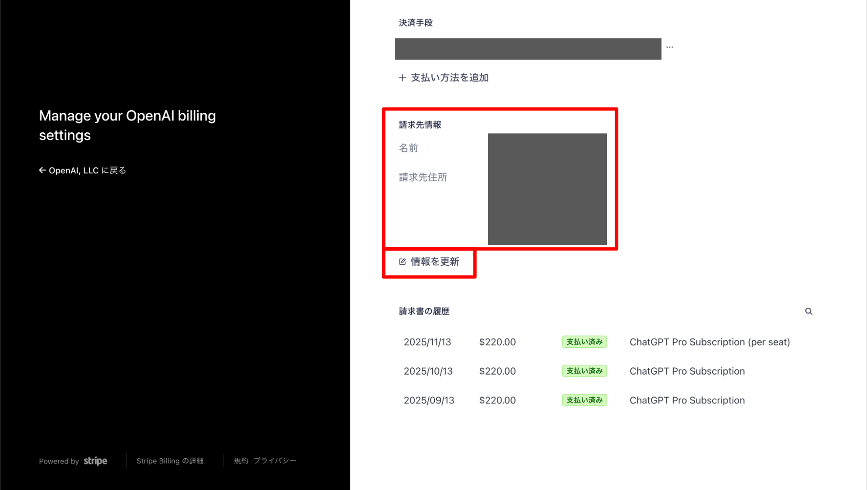Open the 2025/09/13 invoice date
868x490 pixels.
[429, 400]
